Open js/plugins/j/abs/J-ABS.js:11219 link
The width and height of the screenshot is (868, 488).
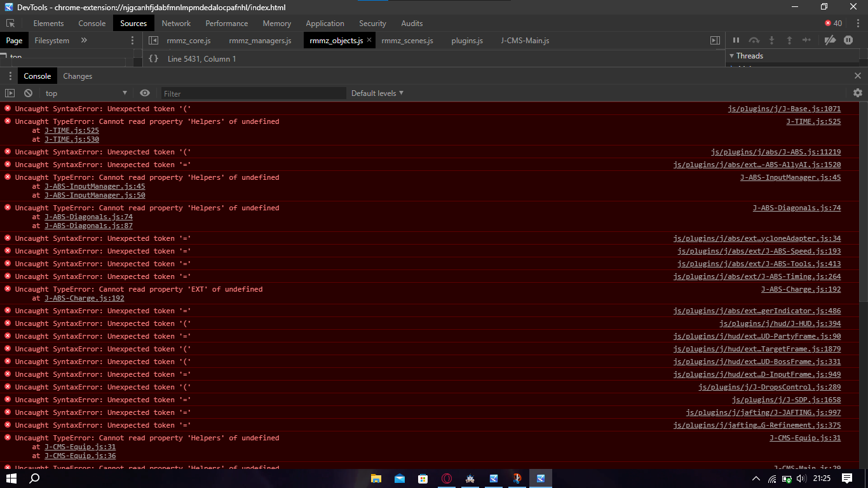pos(776,152)
